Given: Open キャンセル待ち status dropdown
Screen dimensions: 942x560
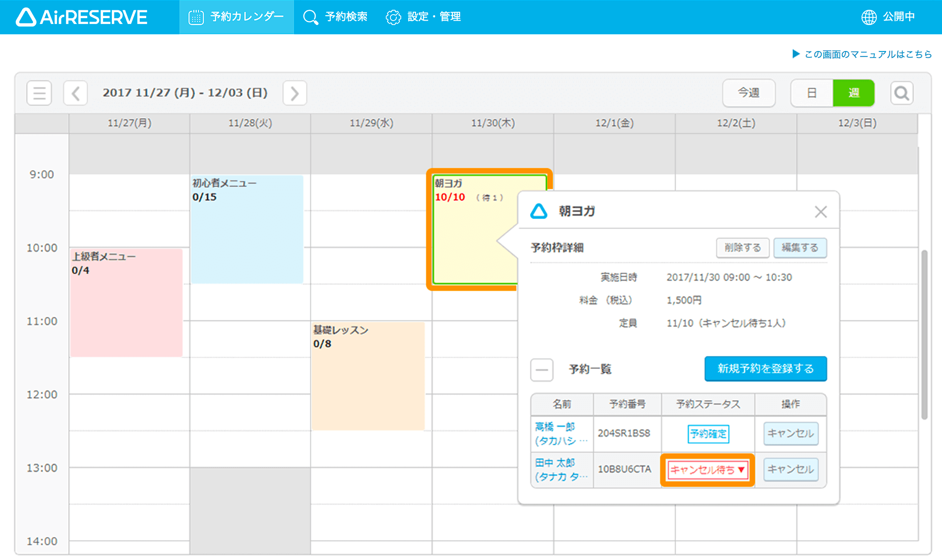Looking at the screenshot, I should (x=707, y=470).
